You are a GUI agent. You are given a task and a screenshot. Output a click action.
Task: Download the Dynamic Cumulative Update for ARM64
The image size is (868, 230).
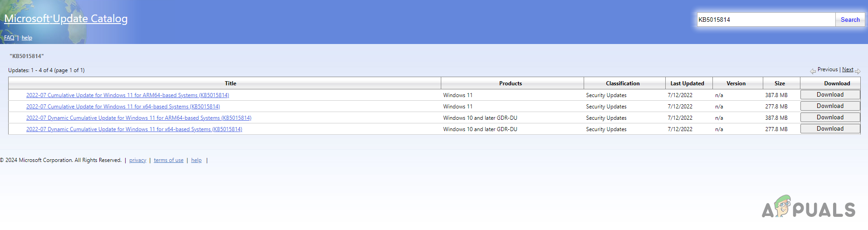830,117
